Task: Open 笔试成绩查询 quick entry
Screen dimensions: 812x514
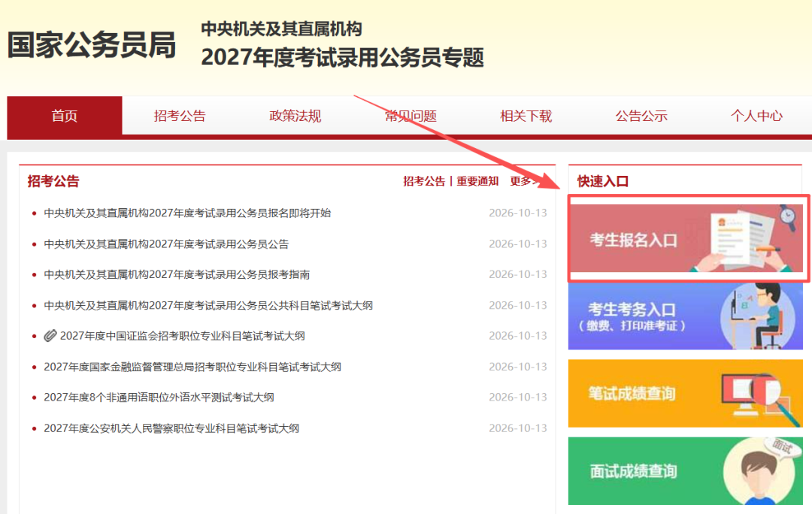Action: point(686,394)
